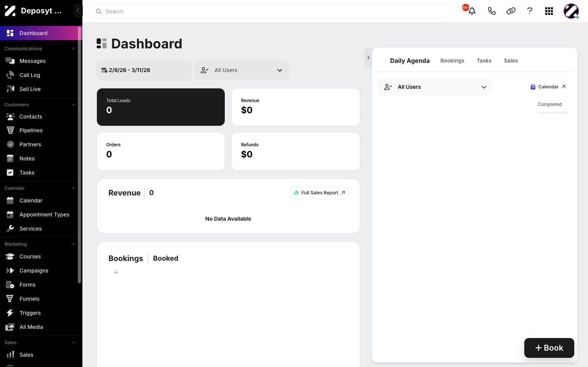Click the Book button
The width and height of the screenshot is (588, 367).
point(549,348)
